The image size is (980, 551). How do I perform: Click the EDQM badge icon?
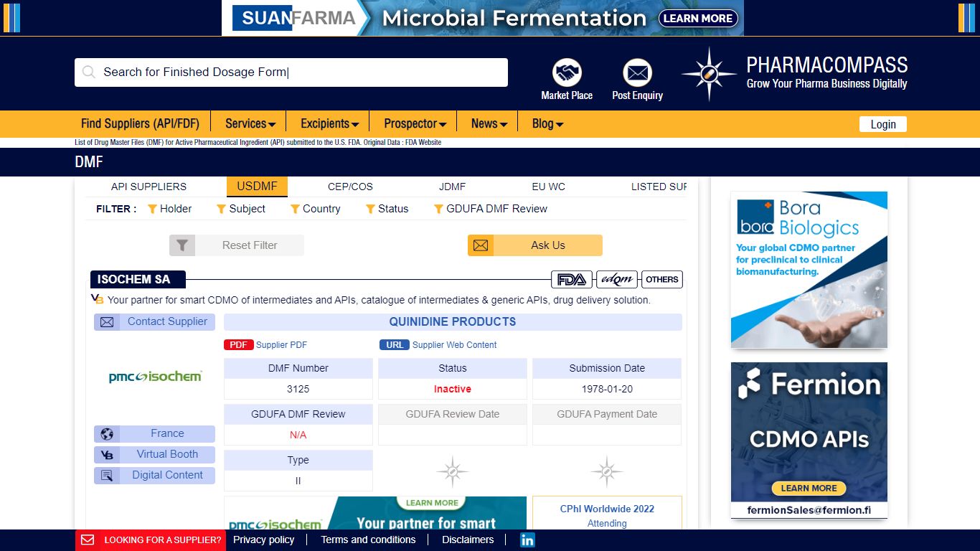pyautogui.click(x=617, y=279)
